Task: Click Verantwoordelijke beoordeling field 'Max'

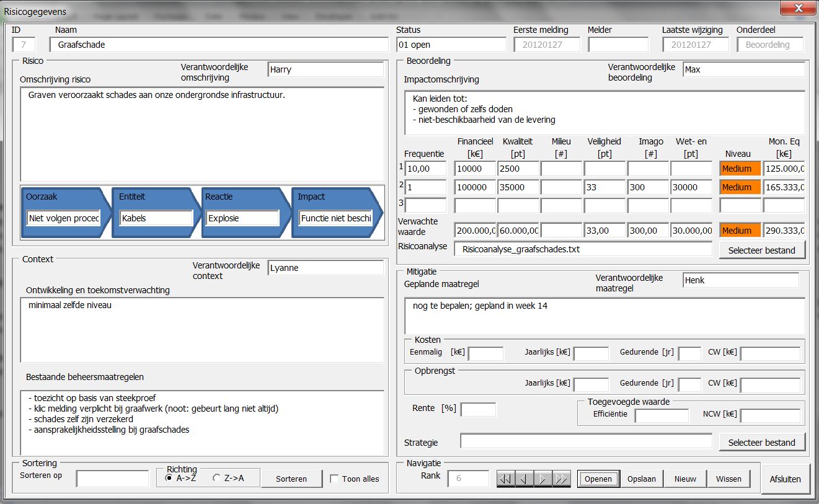Action: coord(744,69)
